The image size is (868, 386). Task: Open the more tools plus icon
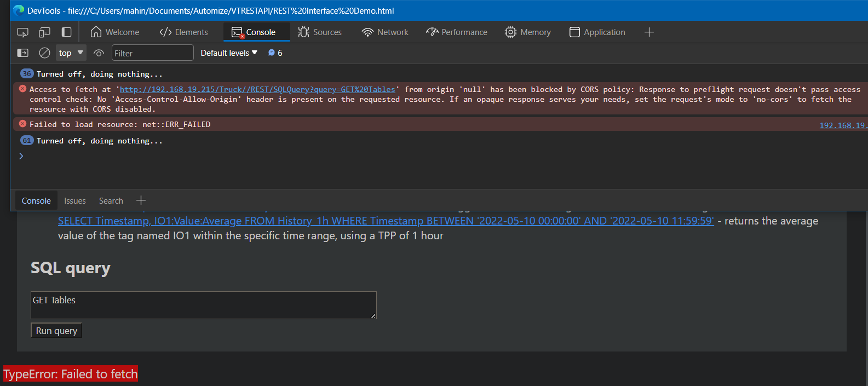click(x=649, y=32)
